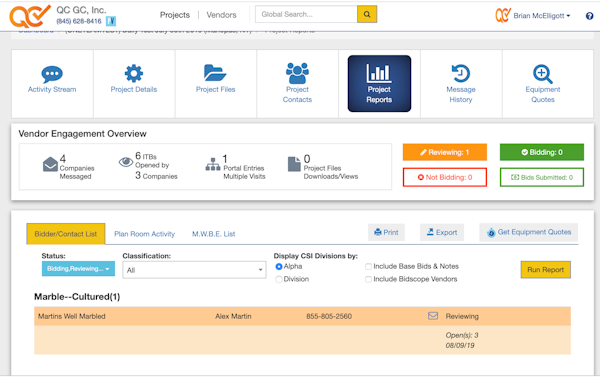Click the Run Report button
Screen dimensions: 600x377
[x=546, y=270]
